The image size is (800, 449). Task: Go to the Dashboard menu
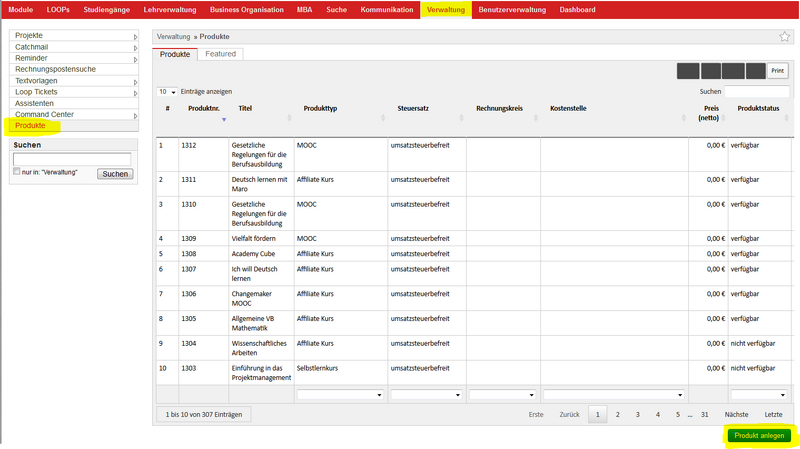pyautogui.click(x=577, y=10)
